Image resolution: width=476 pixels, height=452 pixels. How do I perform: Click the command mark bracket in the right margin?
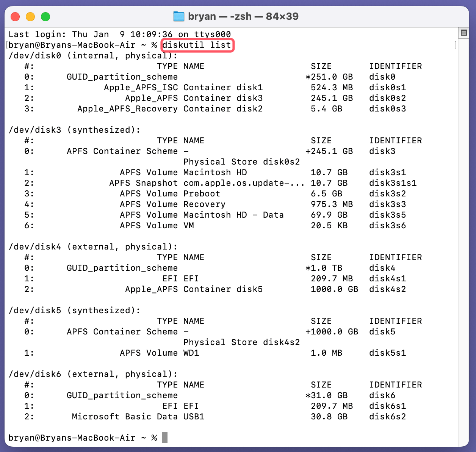point(455,44)
